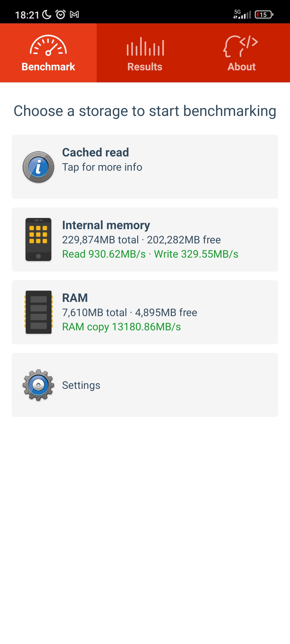
Task: Open Cached read info card
Action: (x=145, y=167)
